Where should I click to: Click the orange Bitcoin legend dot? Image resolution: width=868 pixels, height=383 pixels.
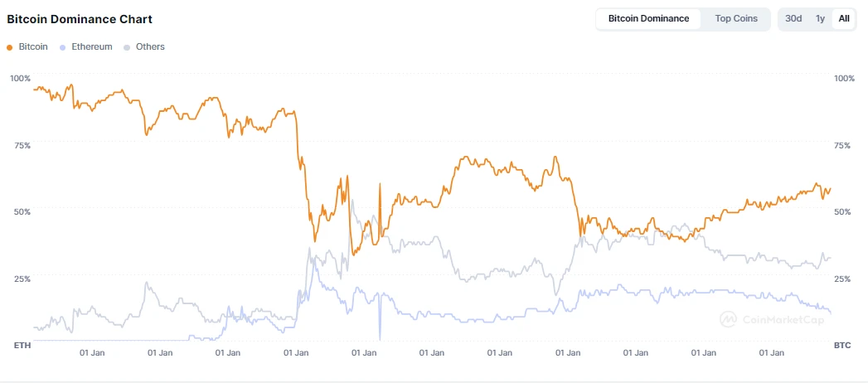pos(10,47)
